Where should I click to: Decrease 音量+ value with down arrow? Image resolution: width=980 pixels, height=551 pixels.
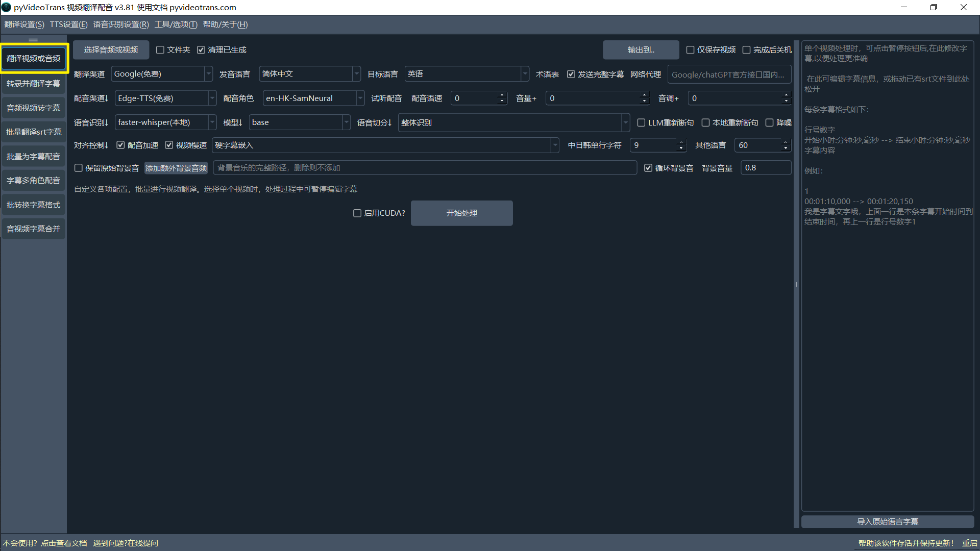(644, 101)
